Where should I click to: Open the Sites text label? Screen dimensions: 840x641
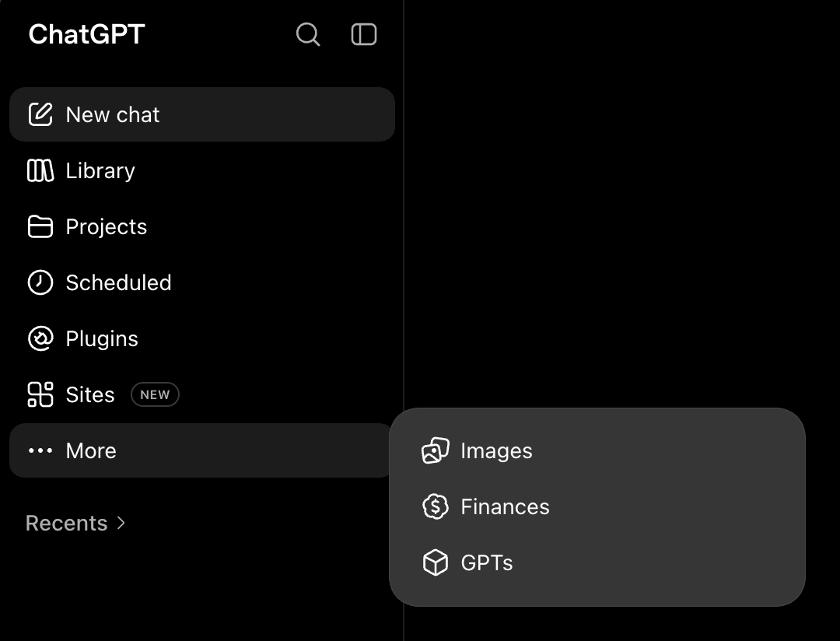(x=90, y=394)
